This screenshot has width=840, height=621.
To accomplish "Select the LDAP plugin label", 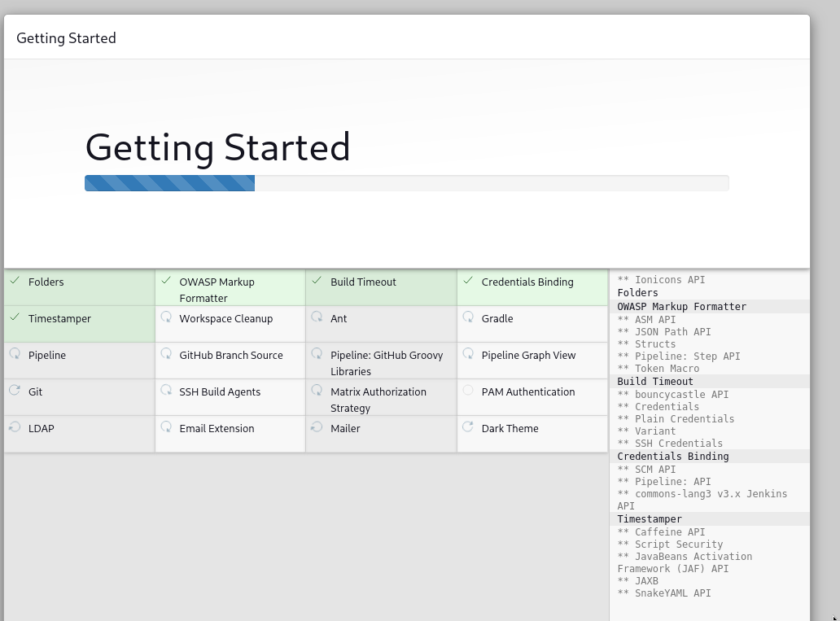I will click(x=42, y=428).
